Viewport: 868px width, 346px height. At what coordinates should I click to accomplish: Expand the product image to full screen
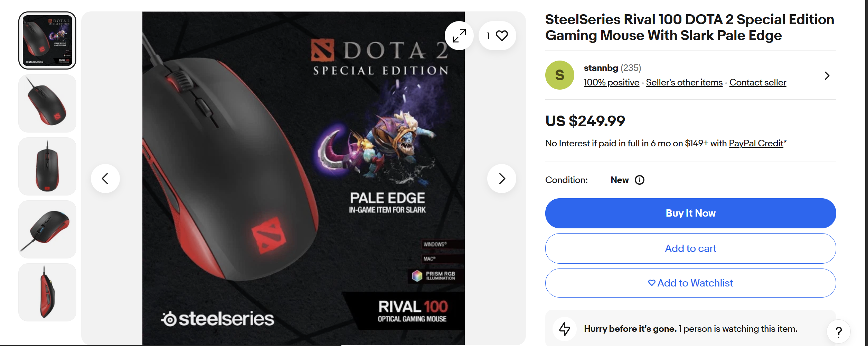459,36
